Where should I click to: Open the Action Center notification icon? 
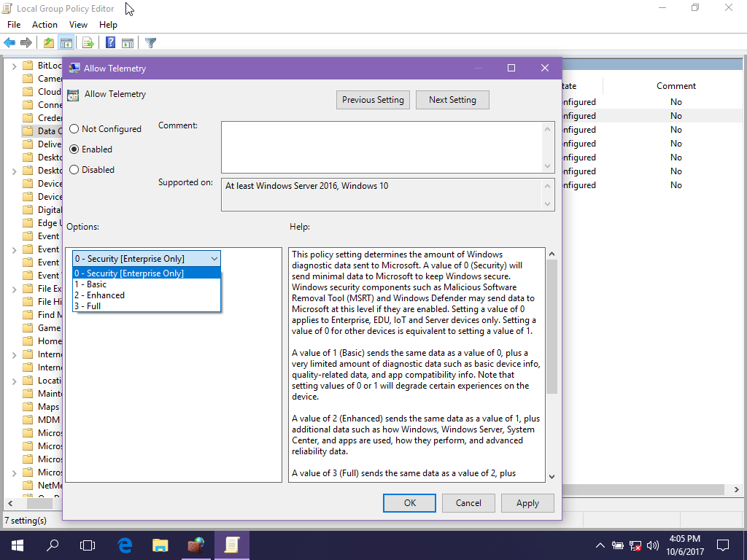[x=723, y=545]
